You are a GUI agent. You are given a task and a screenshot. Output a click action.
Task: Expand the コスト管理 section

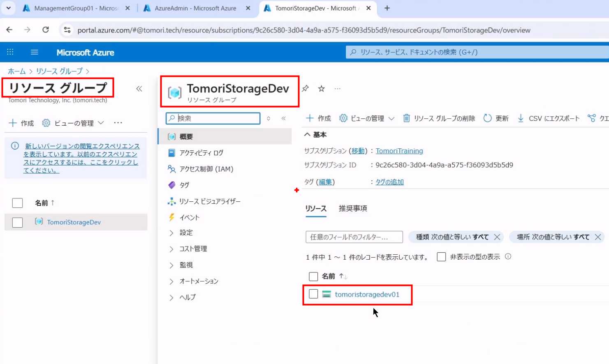pos(171,249)
